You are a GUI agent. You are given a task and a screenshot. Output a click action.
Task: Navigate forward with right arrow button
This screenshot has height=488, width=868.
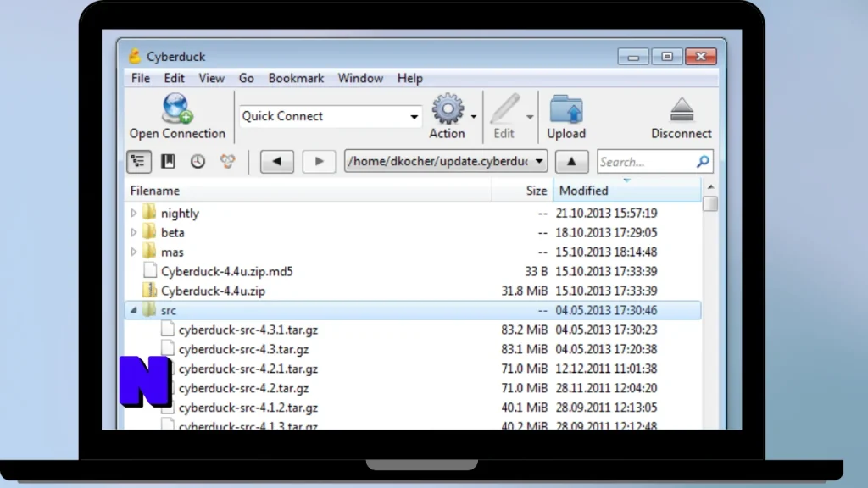[319, 162]
